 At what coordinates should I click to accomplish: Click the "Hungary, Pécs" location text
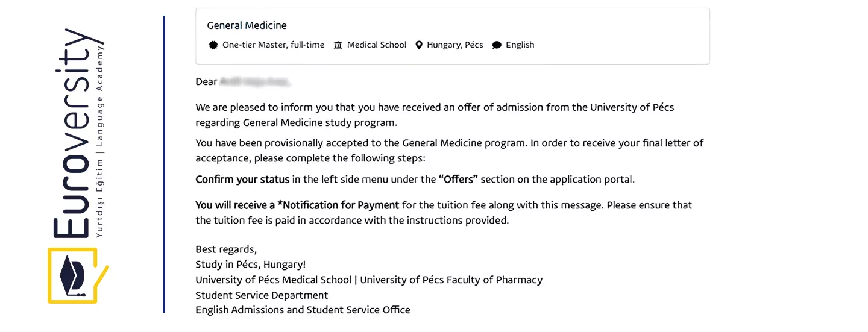point(455,45)
